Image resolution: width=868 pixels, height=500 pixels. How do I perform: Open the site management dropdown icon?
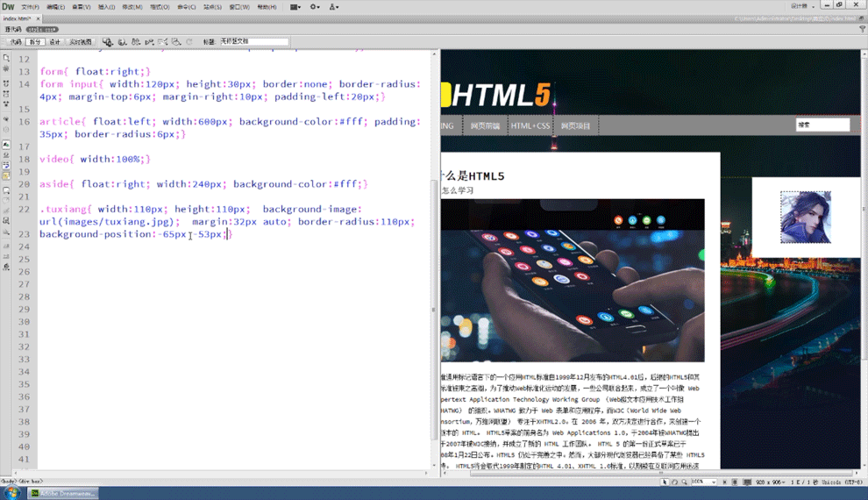coord(333,7)
